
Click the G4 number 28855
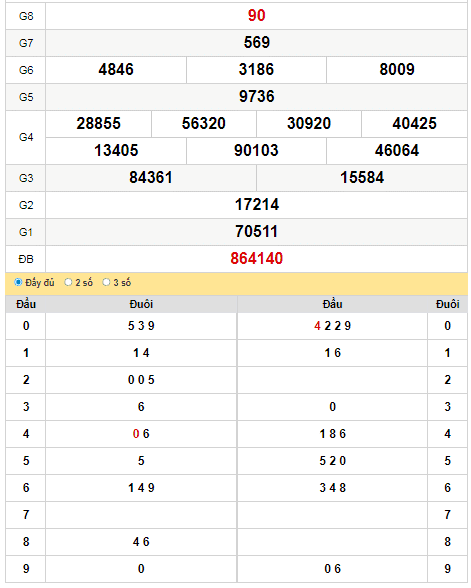(99, 124)
